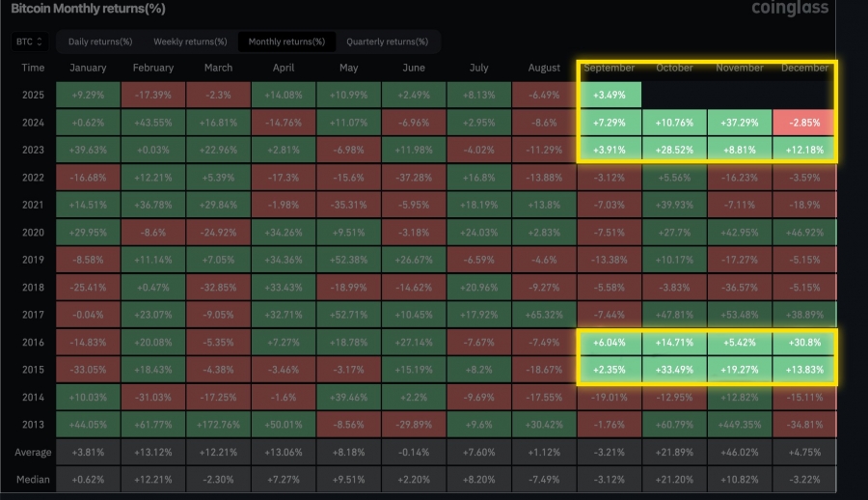Click the November 2013 +449.35% cell
The height and width of the screenshot is (500, 868).
[739, 423]
